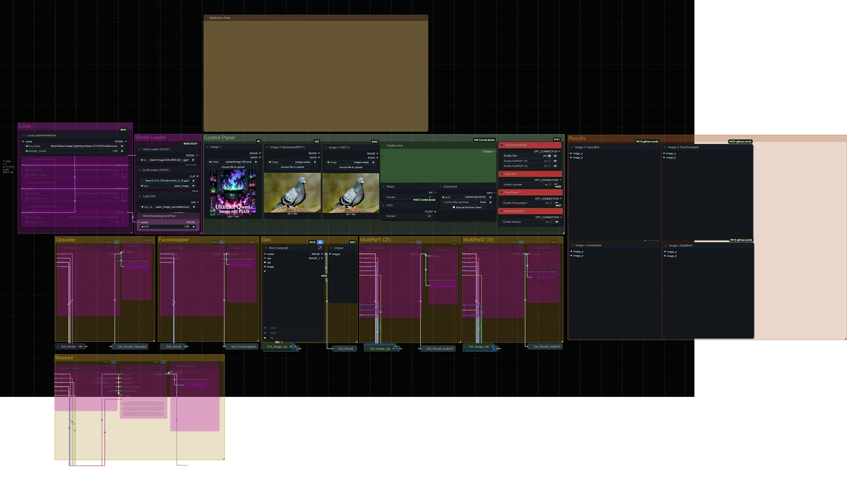Click the go-to arrow beside Enable Gen
This screenshot has height=496, width=868.
click(555, 156)
